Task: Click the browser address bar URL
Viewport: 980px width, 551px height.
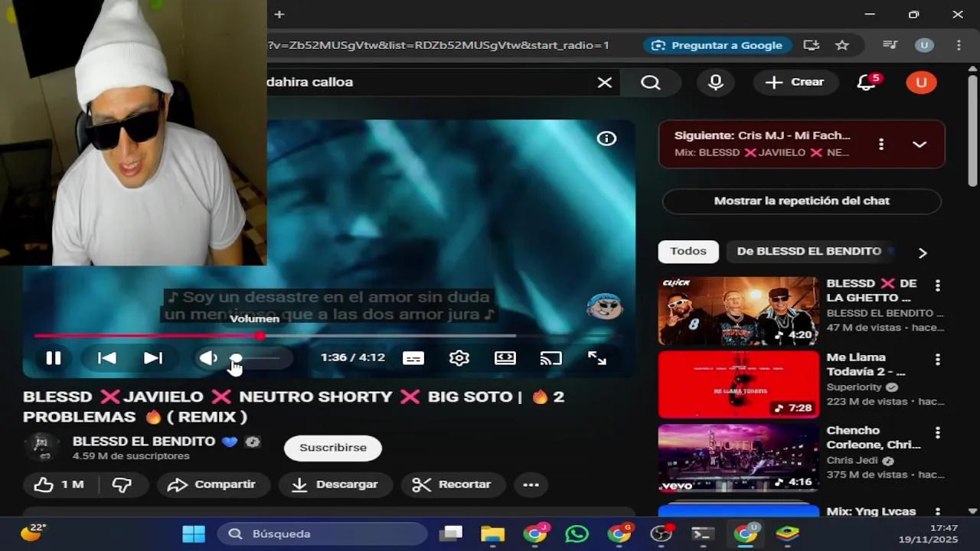Action: coord(438,45)
